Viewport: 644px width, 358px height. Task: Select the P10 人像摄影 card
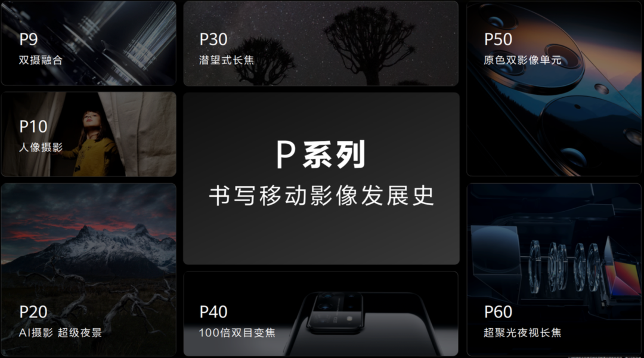88,134
